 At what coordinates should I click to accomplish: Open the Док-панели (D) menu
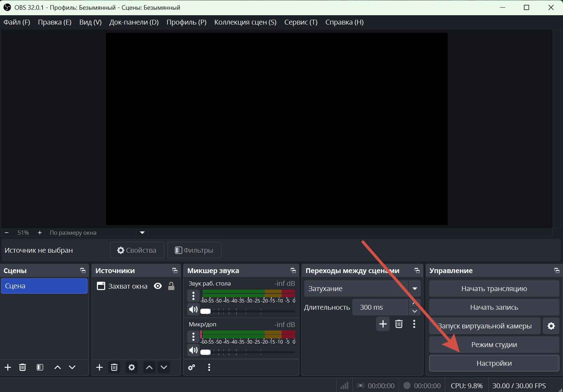click(134, 22)
